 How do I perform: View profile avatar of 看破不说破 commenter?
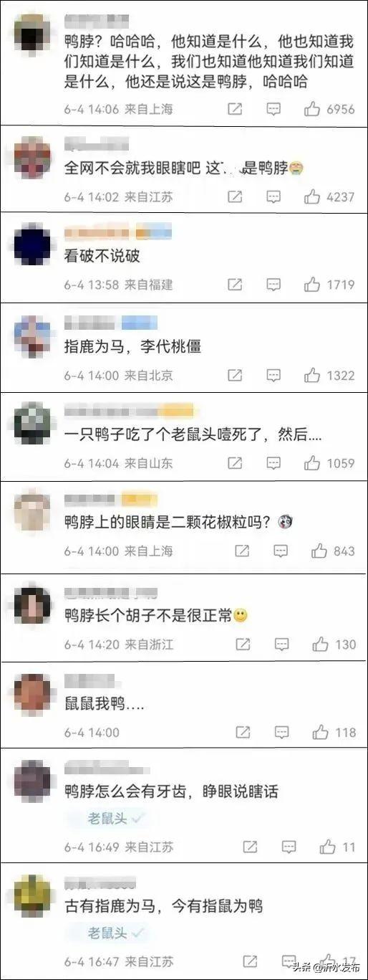(x=32, y=244)
